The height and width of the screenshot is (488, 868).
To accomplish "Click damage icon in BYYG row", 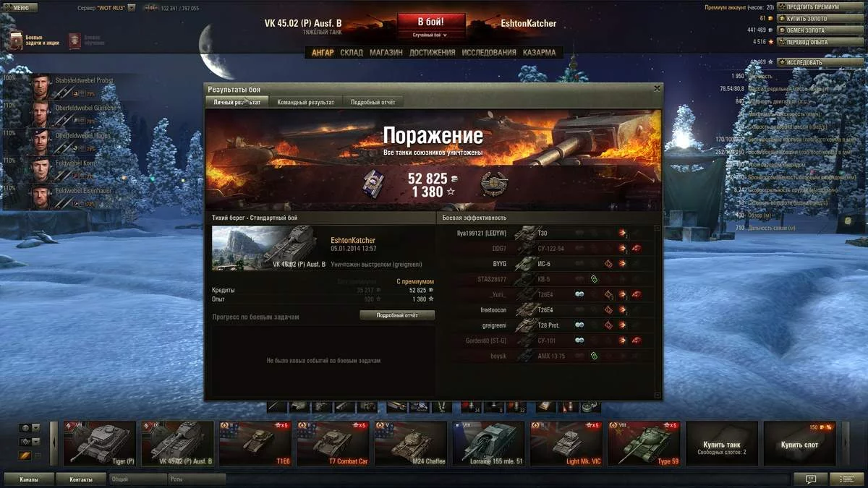I will pos(622,264).
